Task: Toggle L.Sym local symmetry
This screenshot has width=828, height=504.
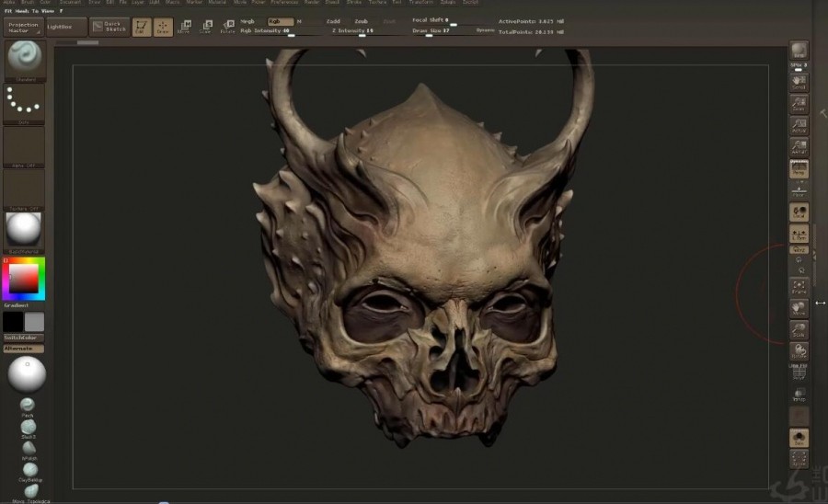Action: [x=799, y=234]
